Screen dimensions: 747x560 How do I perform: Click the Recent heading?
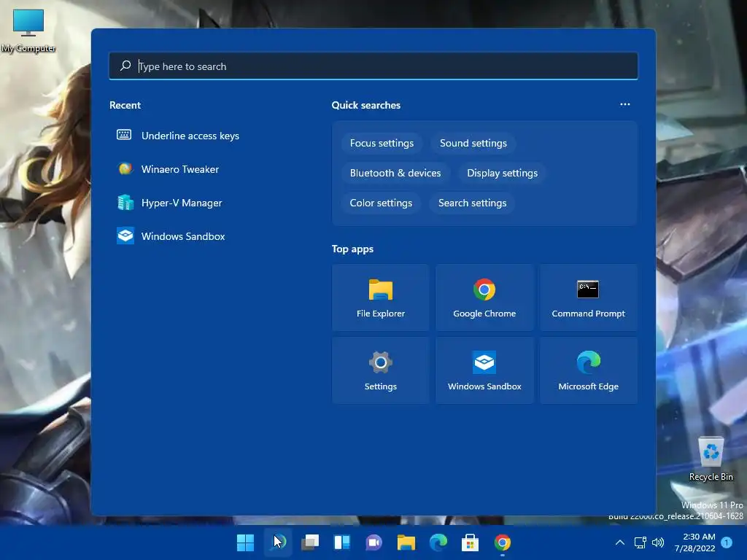click(x=125, y=105)
